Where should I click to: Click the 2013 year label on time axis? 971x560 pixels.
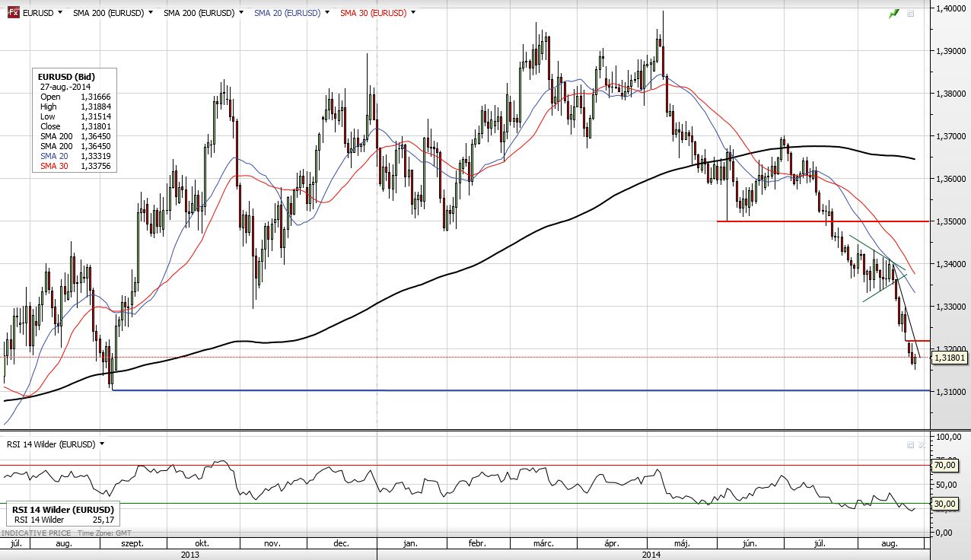pyautogui.click(x=190, y=555)
